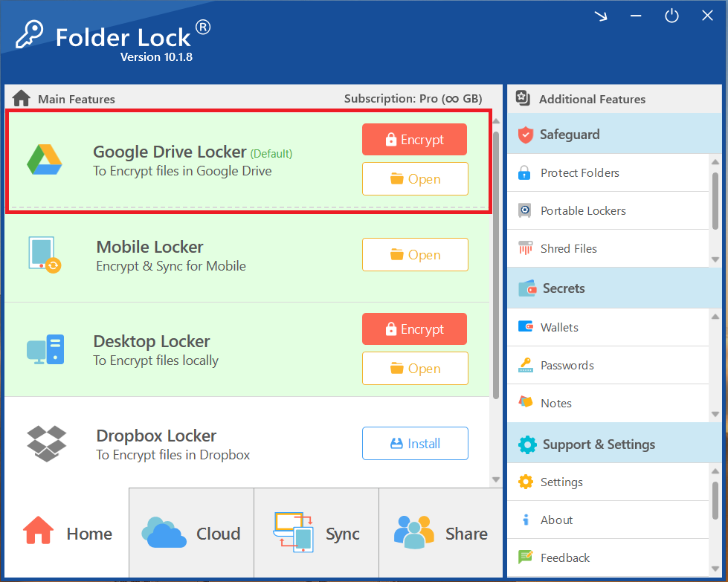This screenshot has width=728, height=582.
Task: Click the Mobile Locker tablet icon
Action: [x=45, y=255]
